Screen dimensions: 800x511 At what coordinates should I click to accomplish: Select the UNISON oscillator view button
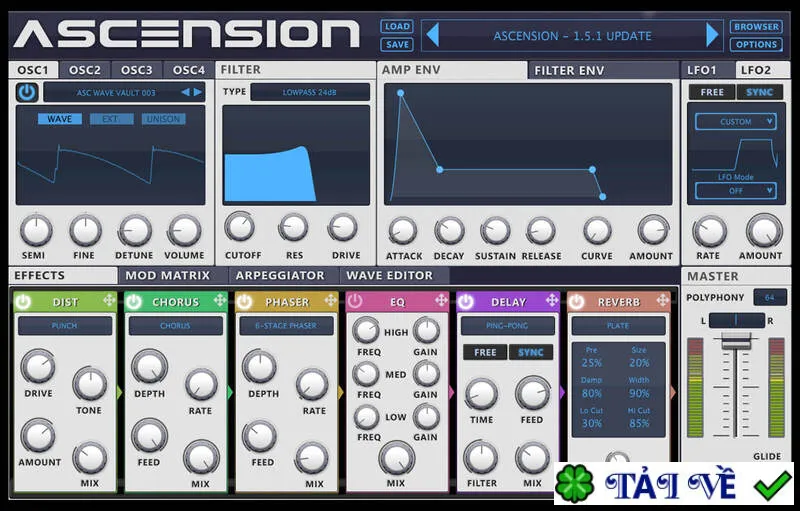point(163,119)
